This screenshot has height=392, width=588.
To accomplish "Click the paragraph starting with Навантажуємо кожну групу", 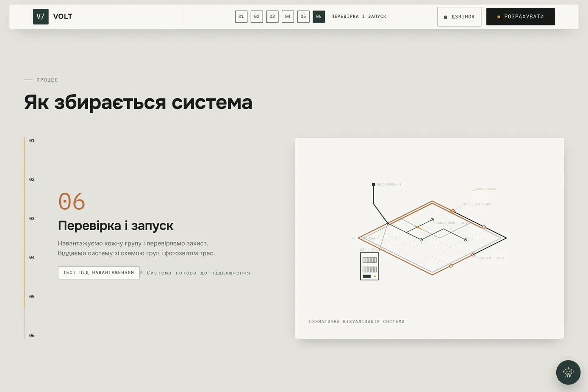I will point(136,248).
